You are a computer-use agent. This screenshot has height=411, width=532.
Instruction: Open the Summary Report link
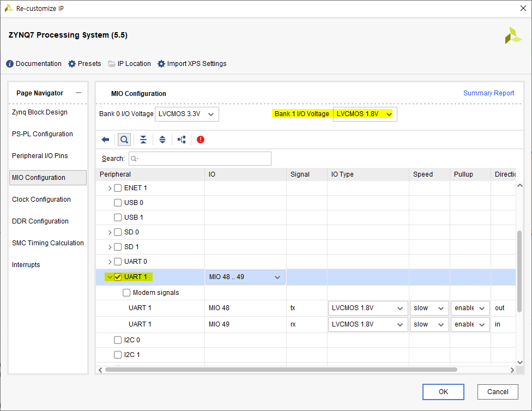coord(488,93)
